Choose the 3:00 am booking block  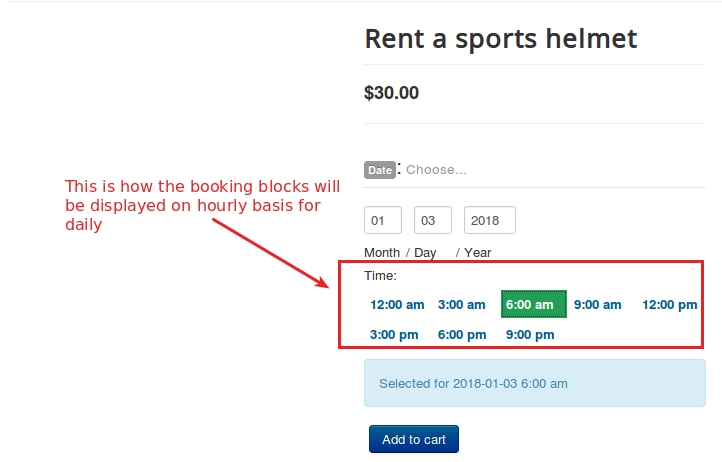462,305
